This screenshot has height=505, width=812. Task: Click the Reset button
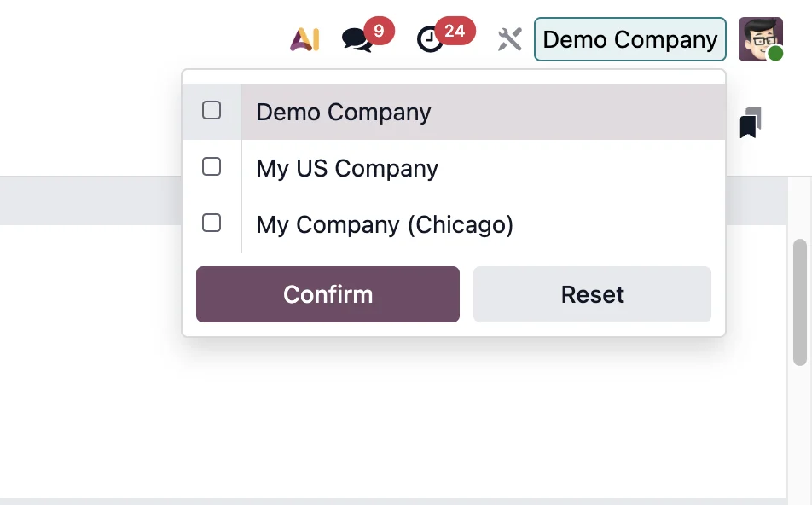pyautogui.click(x=592, y=294)
